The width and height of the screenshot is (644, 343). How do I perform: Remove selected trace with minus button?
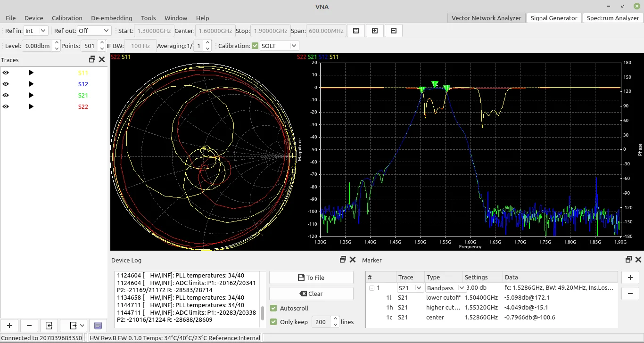pos(29,325)
